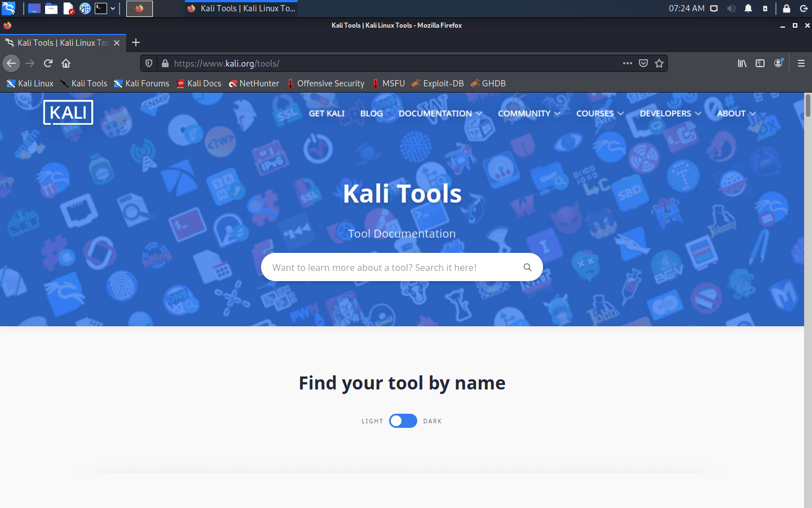This screenshot has height=508, width=812.
Task: Click the Kali Tools taskbar window button
Action: [x=241, y=8]
